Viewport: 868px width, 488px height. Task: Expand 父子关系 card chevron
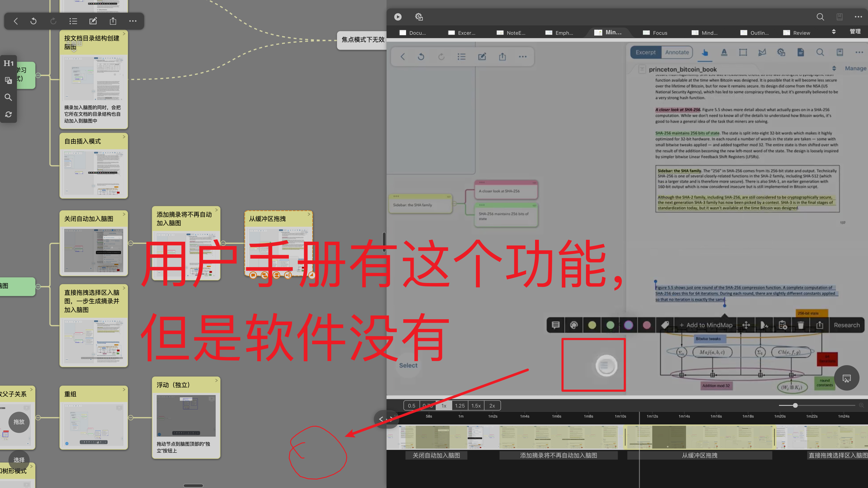click(31, 389)
